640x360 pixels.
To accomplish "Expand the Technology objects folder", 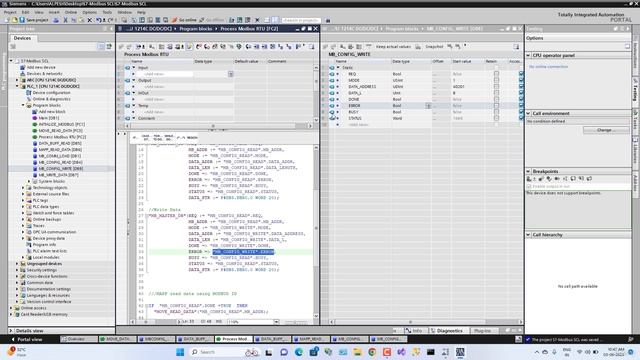I will (23, 187).
